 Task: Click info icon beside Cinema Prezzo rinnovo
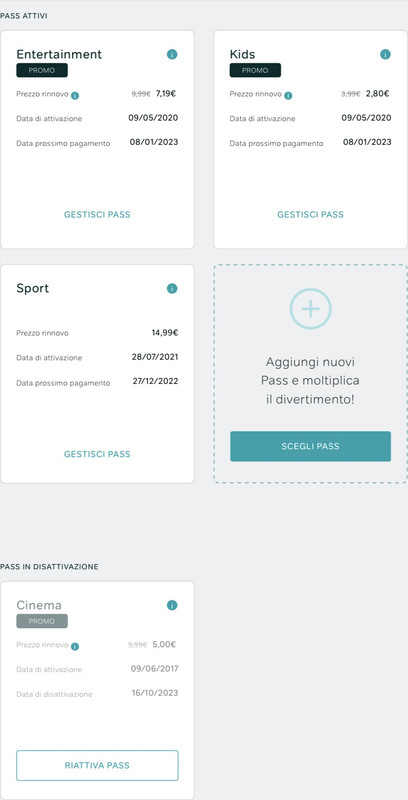click(x=75, y=646)
